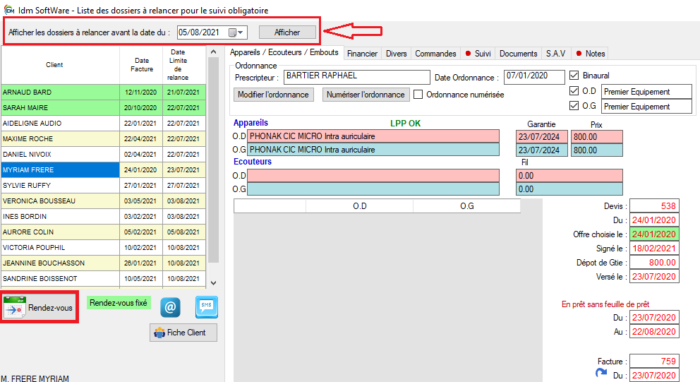
Task: Click the Client column header
Action: click(60, 65)
